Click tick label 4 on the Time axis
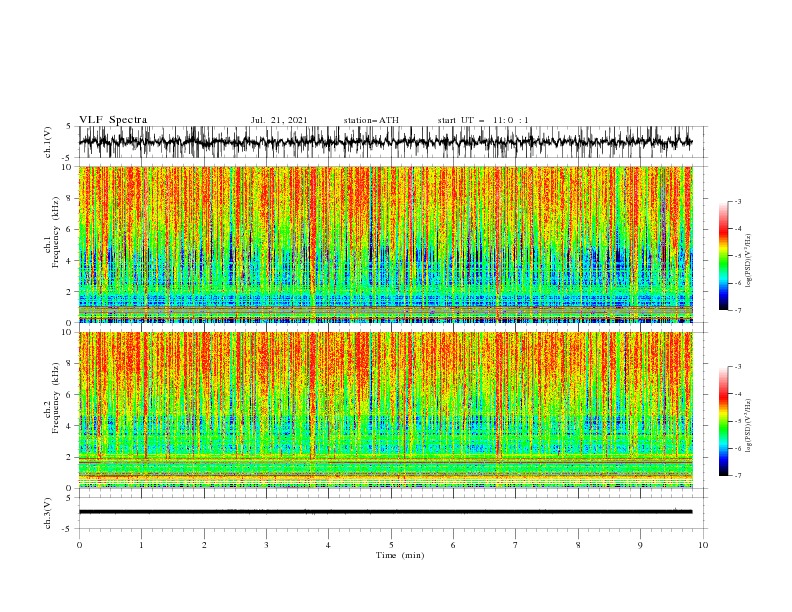The width and height of the screenshot is (792, 612). [328, 545]
